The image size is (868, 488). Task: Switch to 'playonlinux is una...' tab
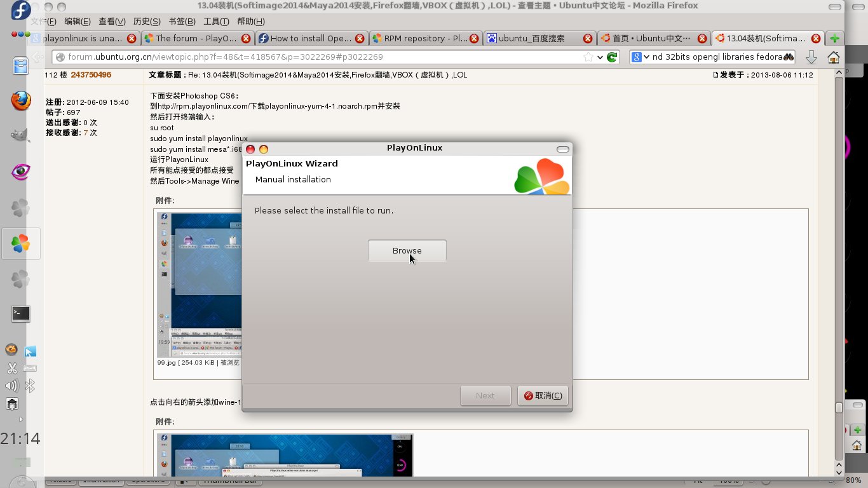pyautogui.click(x=83, y=38)
